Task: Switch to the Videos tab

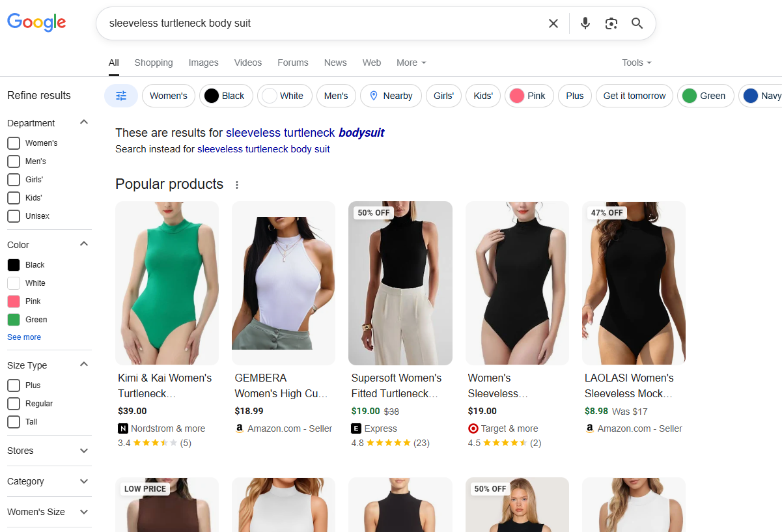Action: coord(248,63)
